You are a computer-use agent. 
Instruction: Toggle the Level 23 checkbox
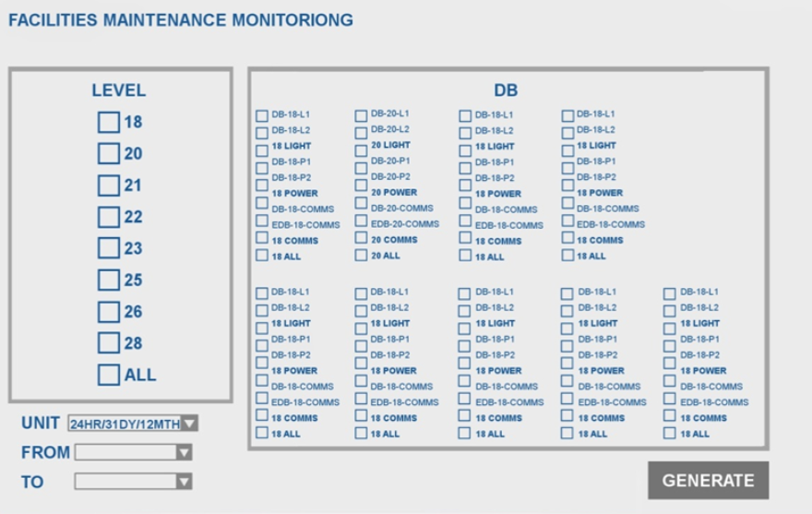[x=109, y=248]
